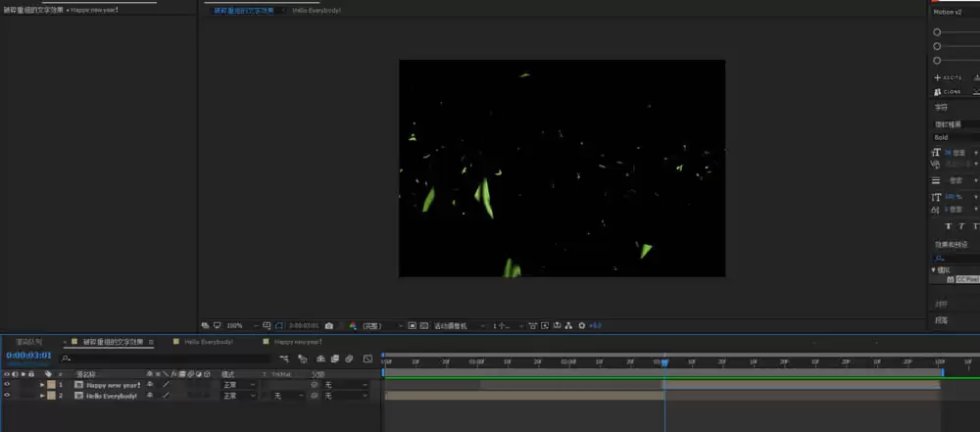Open blending mode dropdown for layer 1

(239, 384)
